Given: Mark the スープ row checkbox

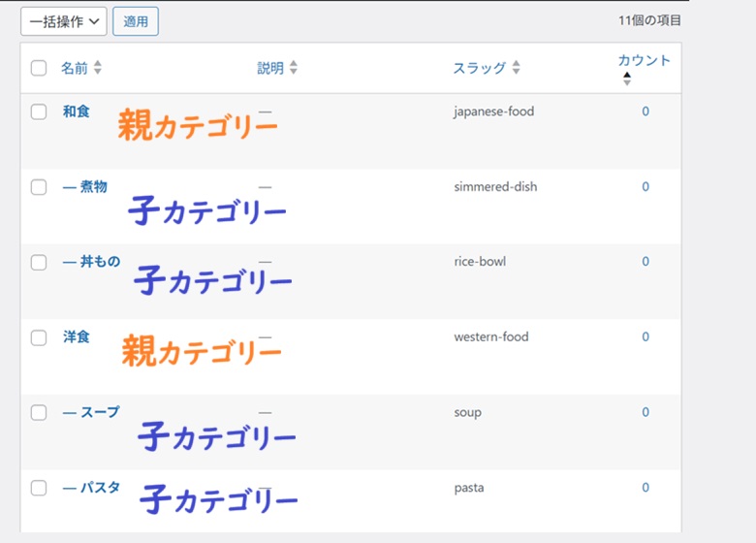Looking at the screenshot, I should coord(39,412).
